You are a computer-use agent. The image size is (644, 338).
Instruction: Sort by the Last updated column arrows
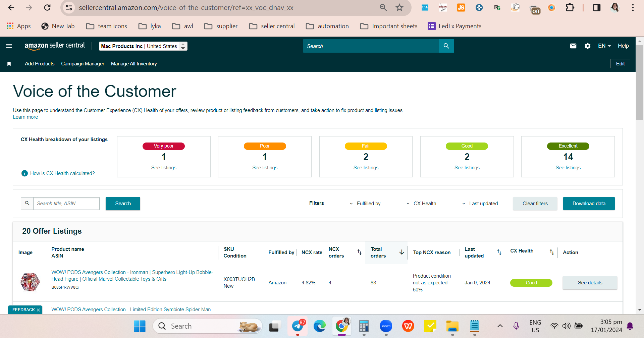[x=499, y=252]
